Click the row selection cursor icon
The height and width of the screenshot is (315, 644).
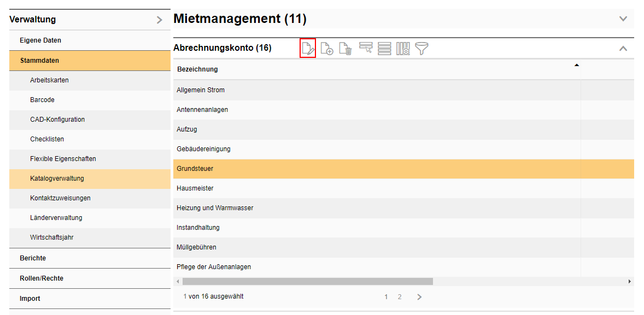(x=366, y=48)
